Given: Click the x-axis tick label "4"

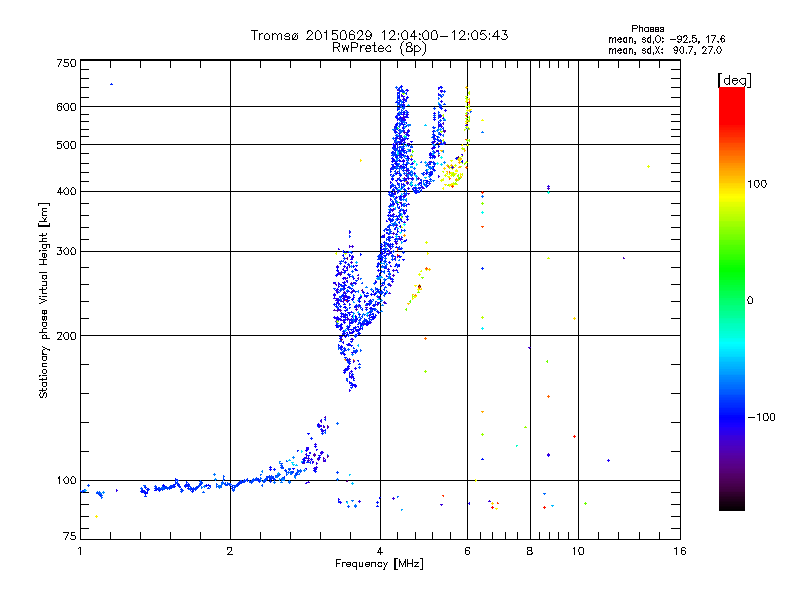Looking at the screenshot, I should pos(380,552).
